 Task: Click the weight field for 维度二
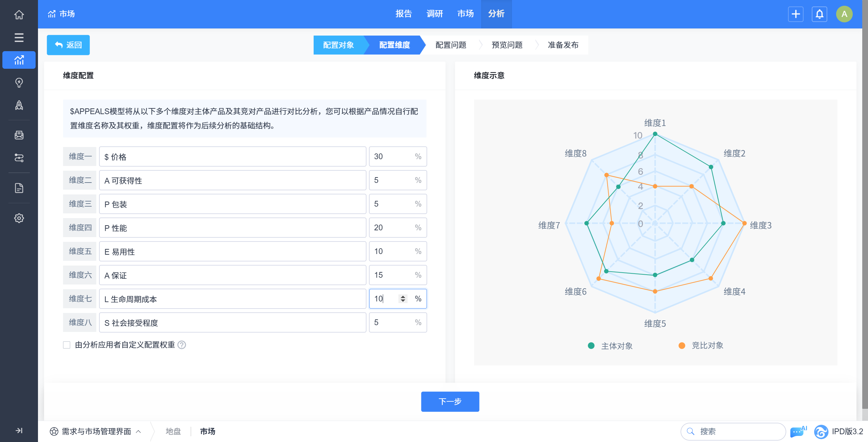coord(398,180)
